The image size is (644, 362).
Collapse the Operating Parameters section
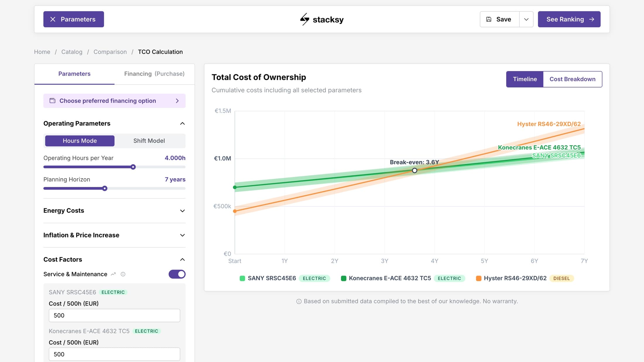[182, 123]
